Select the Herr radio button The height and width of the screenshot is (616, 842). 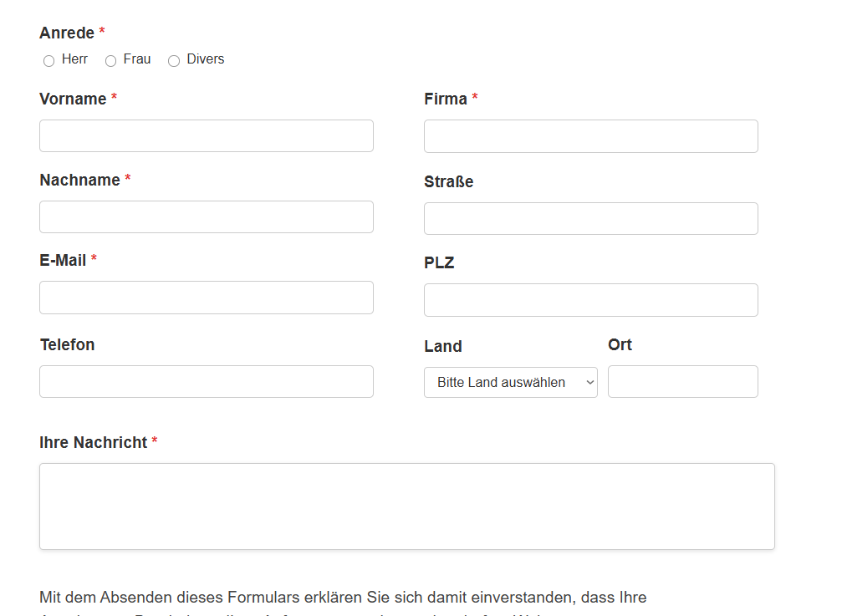pos(48,61)
